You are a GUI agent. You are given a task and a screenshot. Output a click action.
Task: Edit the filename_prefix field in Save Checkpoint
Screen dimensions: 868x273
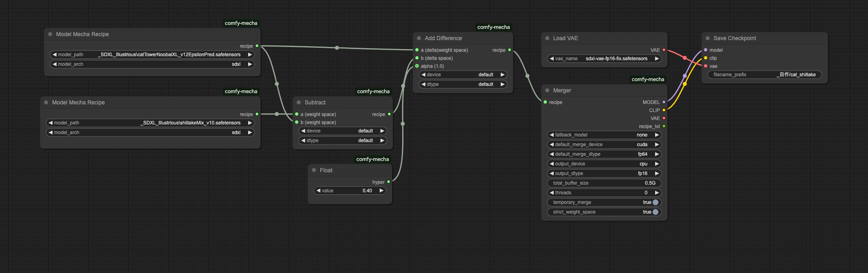765,75
